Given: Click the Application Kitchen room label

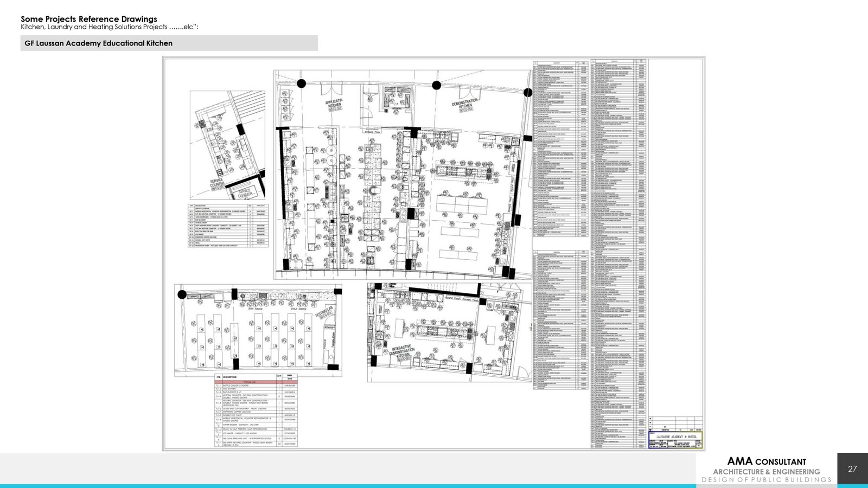Looking at the screenshot, I should 334,105.
